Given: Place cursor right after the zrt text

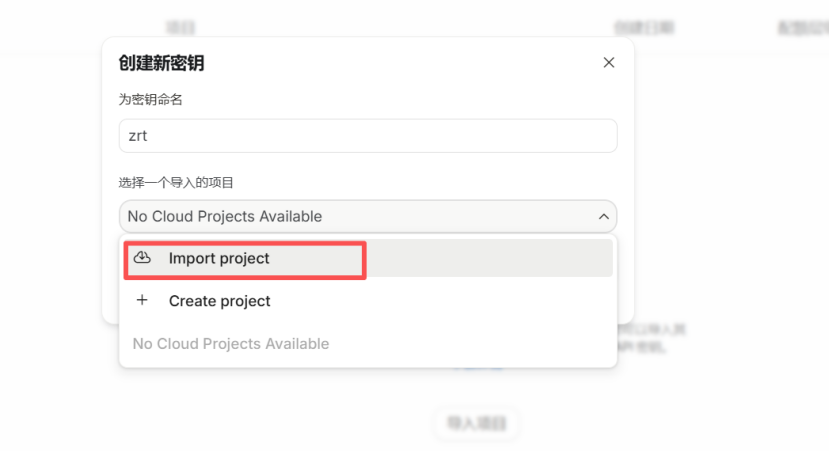Looking at the screenshot, I should [150, 136].
